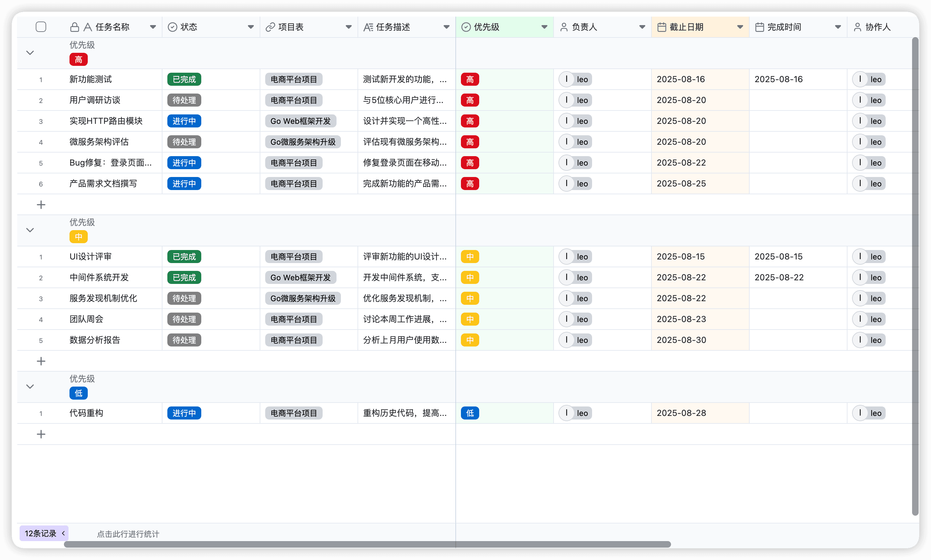The height and width of the screenshot is (560, 931).
Task: Open linked Go Web框架开发 in 实现HTTP路由模块 row
Action: point(300,121)
